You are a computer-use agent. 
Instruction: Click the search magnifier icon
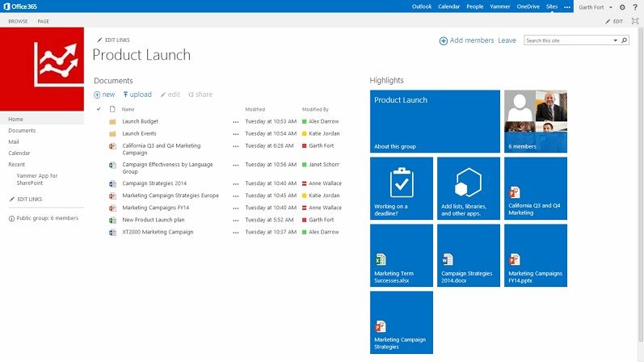pyautogui.click(x=625, y=40)
